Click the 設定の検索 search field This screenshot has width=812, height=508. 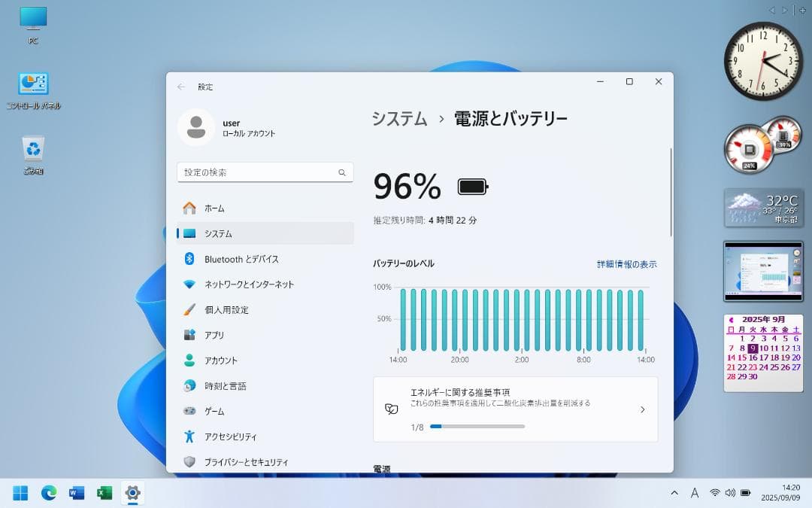pos(265,172)
